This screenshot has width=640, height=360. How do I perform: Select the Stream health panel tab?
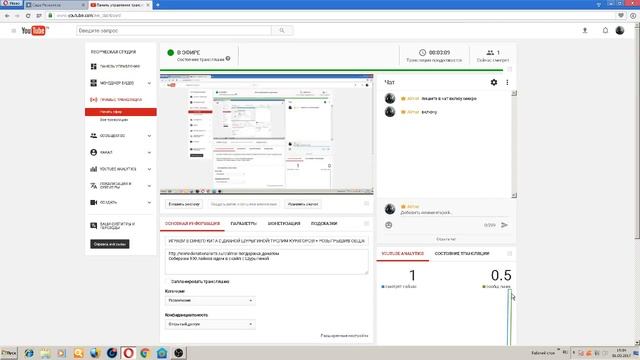(x=462, y=253)
